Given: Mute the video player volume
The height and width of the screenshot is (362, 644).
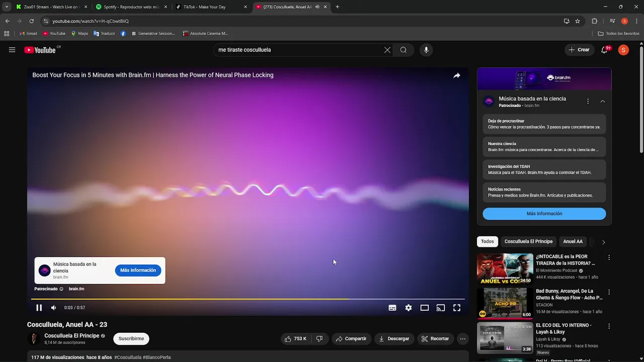Looking at the screenshot, I should coord(53,308).
